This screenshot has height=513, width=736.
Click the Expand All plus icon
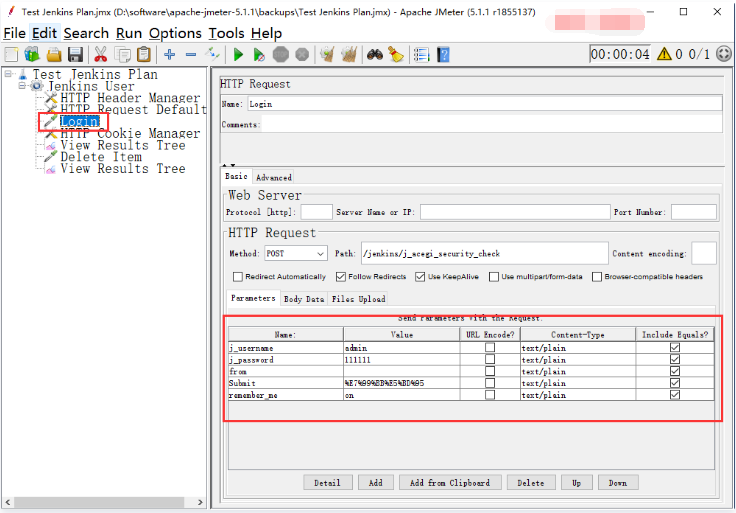(169, 55)
